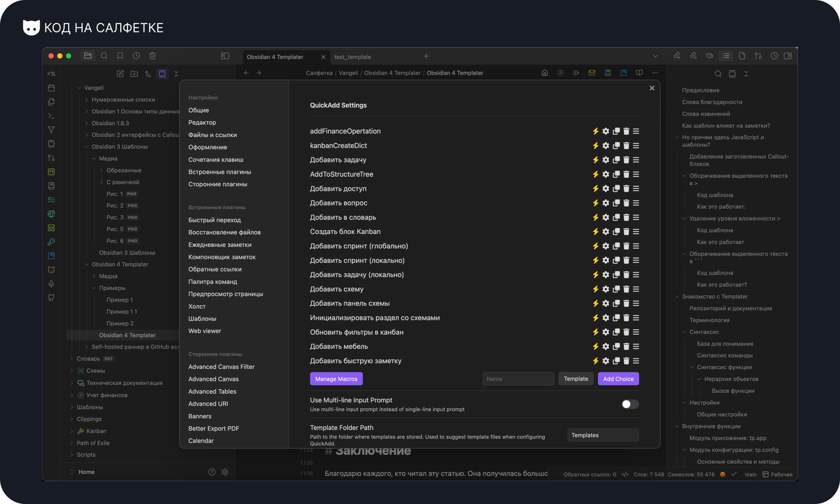
Task: Toggle command for Обновить фильтры в канбан lightning
Action: tap(595, 332)
